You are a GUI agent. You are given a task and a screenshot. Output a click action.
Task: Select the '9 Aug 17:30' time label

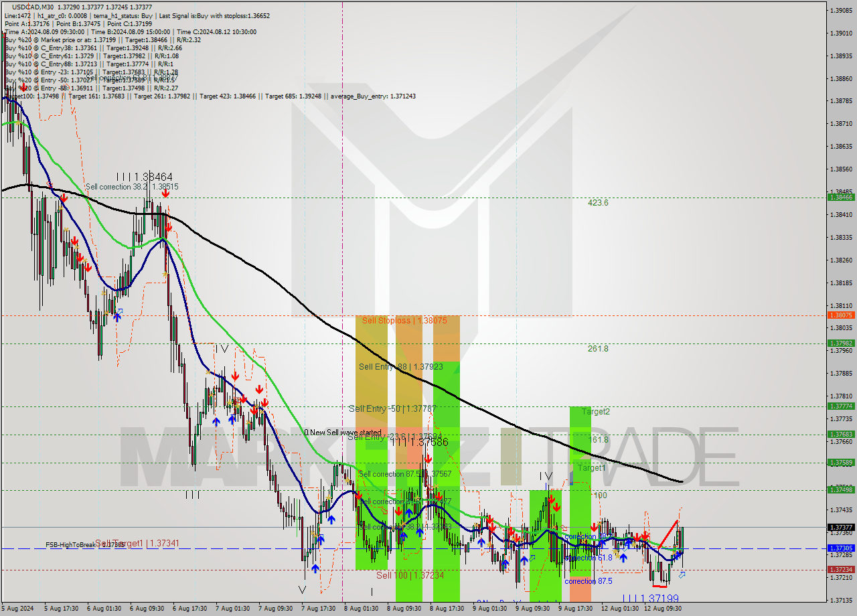574,609
